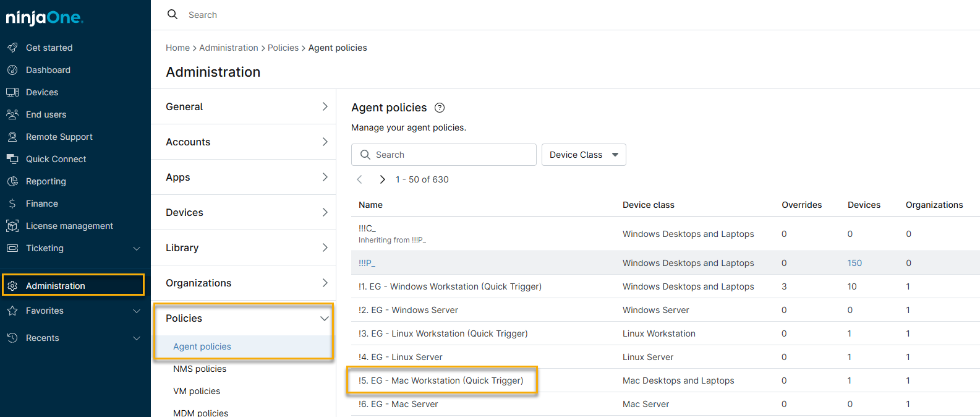Open the !5. EG - Mac Workstation policy
Screen dimensions: 980x417
tap(441, 380)
